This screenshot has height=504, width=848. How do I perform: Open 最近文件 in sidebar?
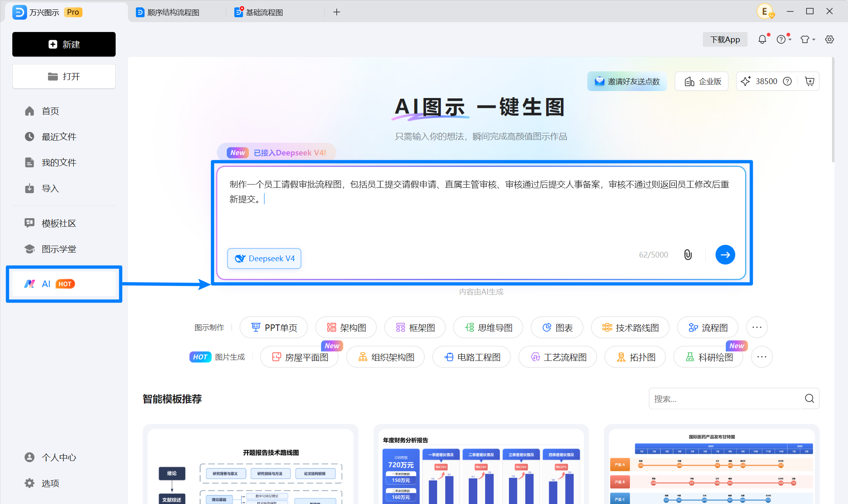click(x=64, y=137)
